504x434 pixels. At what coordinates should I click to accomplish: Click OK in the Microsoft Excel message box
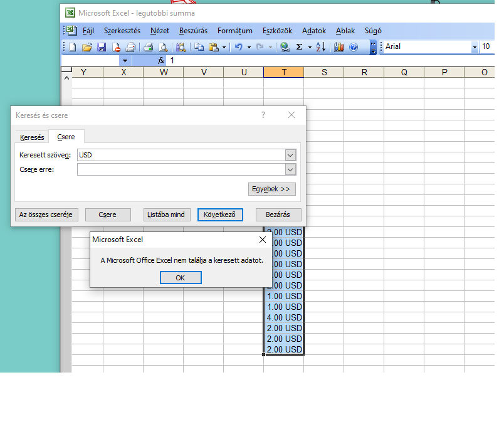(181, 278)
